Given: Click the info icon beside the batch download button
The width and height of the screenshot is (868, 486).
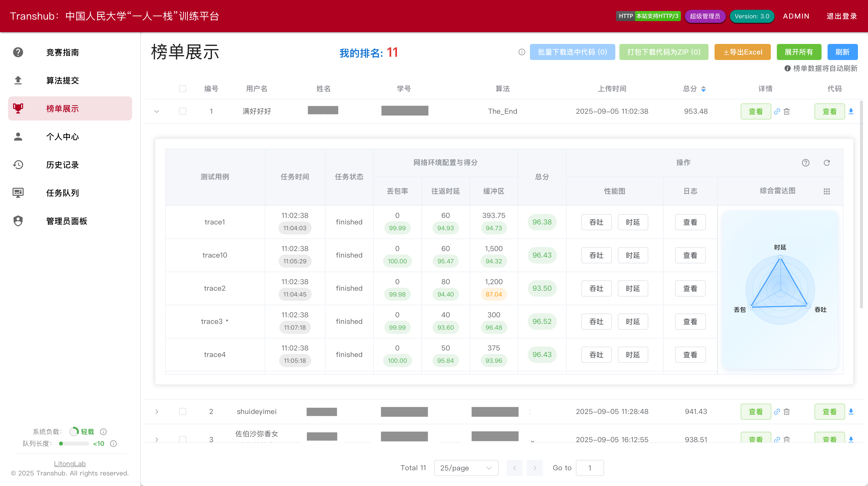Looking at the screenshot, I should (x=522, y=52).
